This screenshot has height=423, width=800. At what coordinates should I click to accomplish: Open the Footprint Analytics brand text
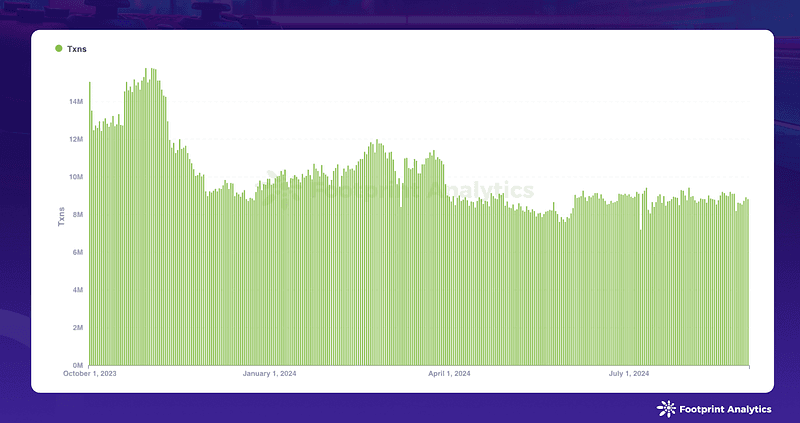click(726, 409)
